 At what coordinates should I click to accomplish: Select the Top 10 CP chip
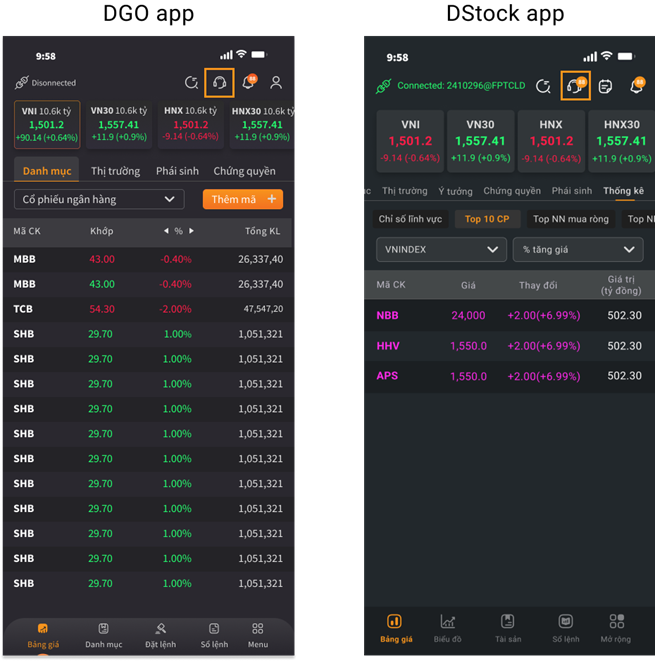coord(487,219)
